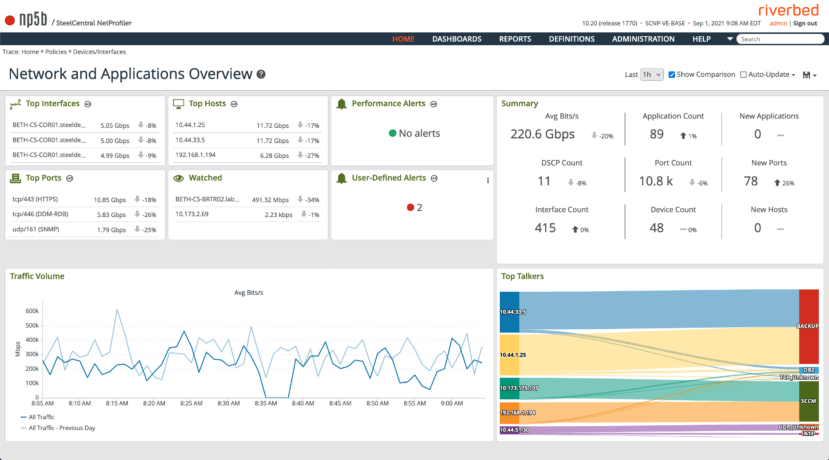Click the 5.05 Gbps interface row
Viewport: 829px width, 460px height.
tap(85, 125)
